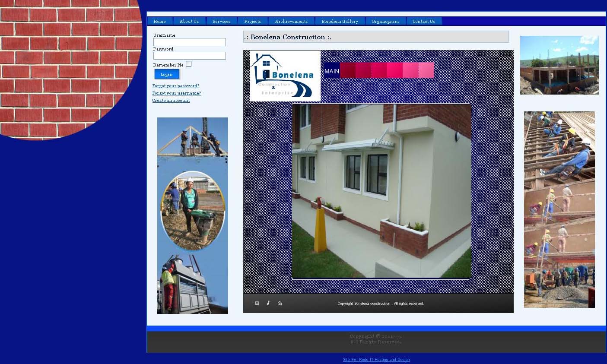Click the envelope mail icon in gallery footer
The height and width of the screenshot is (364, 607).
pos(257,303)
